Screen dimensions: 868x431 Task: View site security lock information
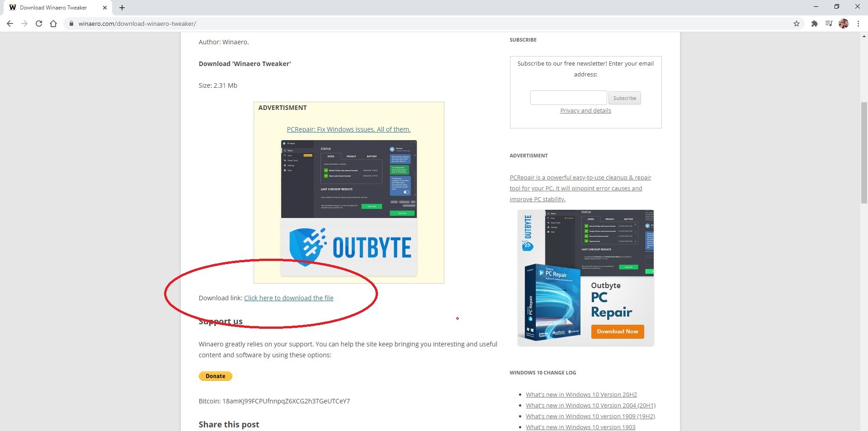coord(71,24)
